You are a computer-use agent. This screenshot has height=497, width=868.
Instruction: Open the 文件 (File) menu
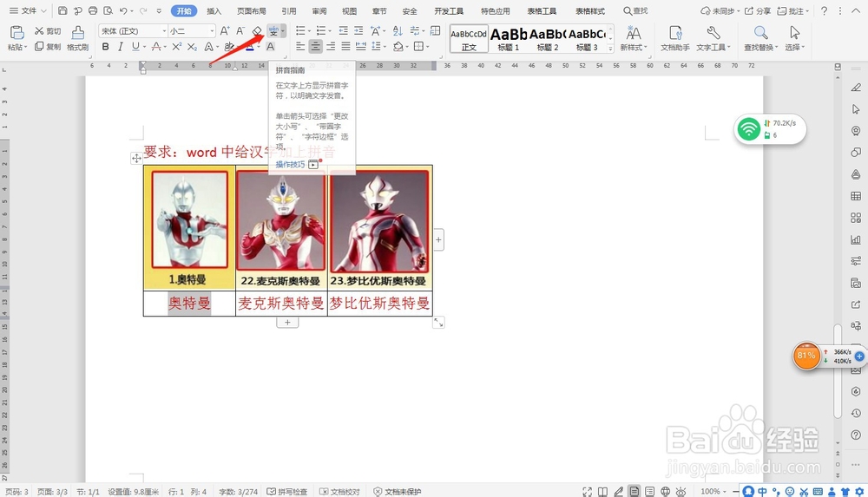(29, 10)
